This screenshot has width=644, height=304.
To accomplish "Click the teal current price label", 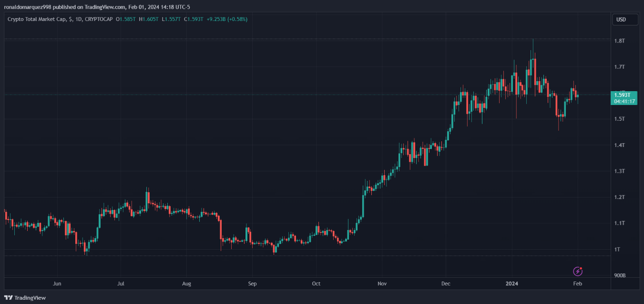I will pos(625,95).
